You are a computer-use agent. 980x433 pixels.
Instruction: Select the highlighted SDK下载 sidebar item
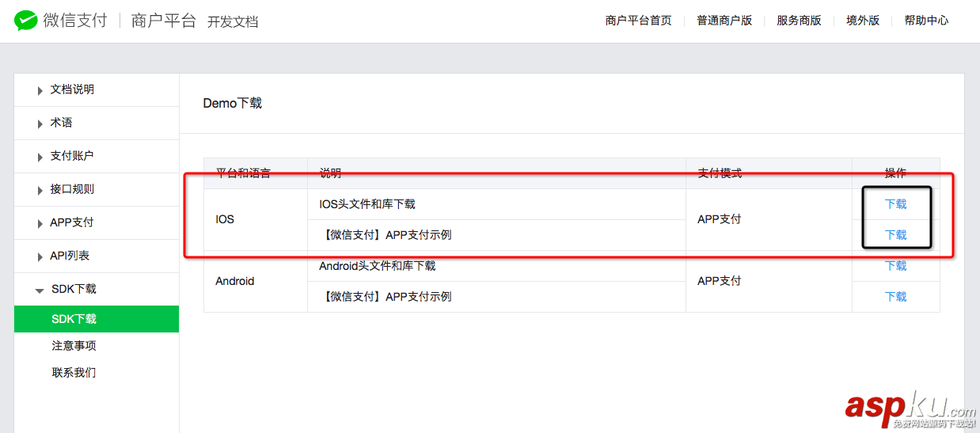pos(74,319)
